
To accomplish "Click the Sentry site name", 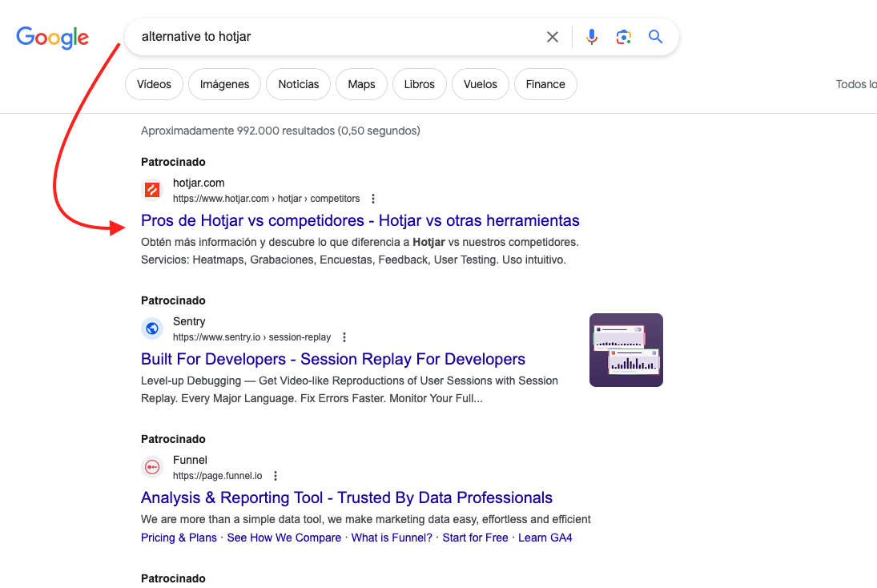I will click(x=189, y=322).
